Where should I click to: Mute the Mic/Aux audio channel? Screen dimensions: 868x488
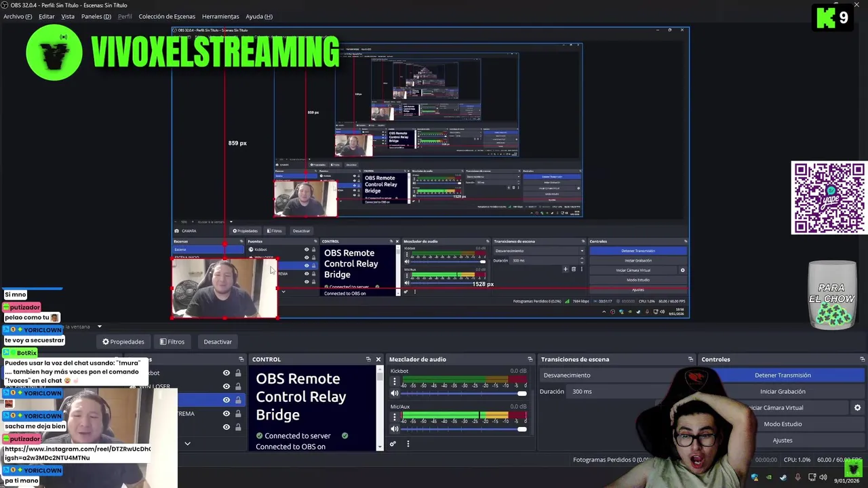click(395, 429)
